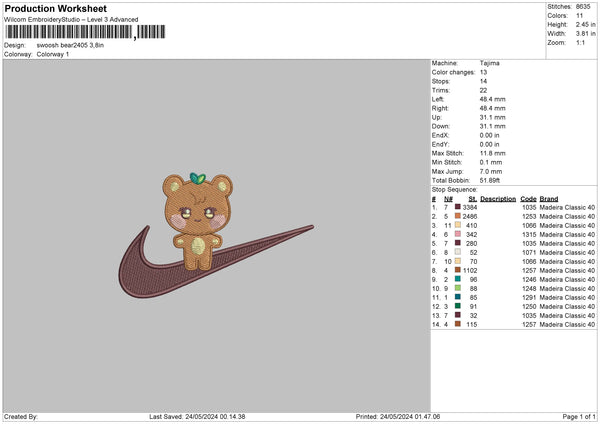Click the Stitches value "8635"
Image resolution: width=600 pixels, height=424 pixels.
pyautogui.click(x=583, y=7)
